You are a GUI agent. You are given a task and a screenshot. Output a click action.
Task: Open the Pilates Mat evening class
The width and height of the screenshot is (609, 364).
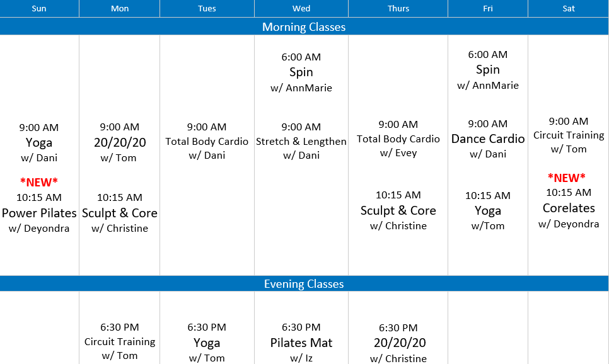[301, 343]
